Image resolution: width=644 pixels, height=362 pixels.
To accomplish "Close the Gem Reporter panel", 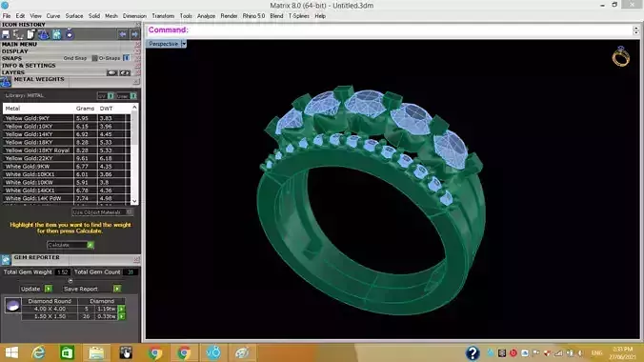I will tap(136, 260).
